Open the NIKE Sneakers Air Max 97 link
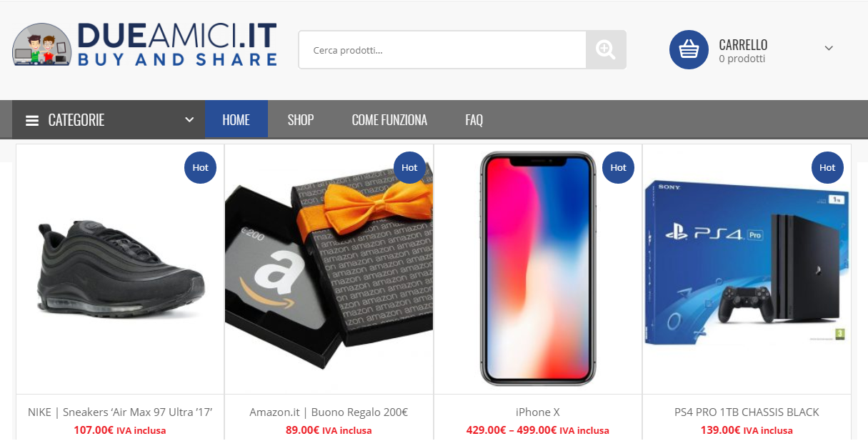Viewport: 868px width, 441px height. point(120,412)
